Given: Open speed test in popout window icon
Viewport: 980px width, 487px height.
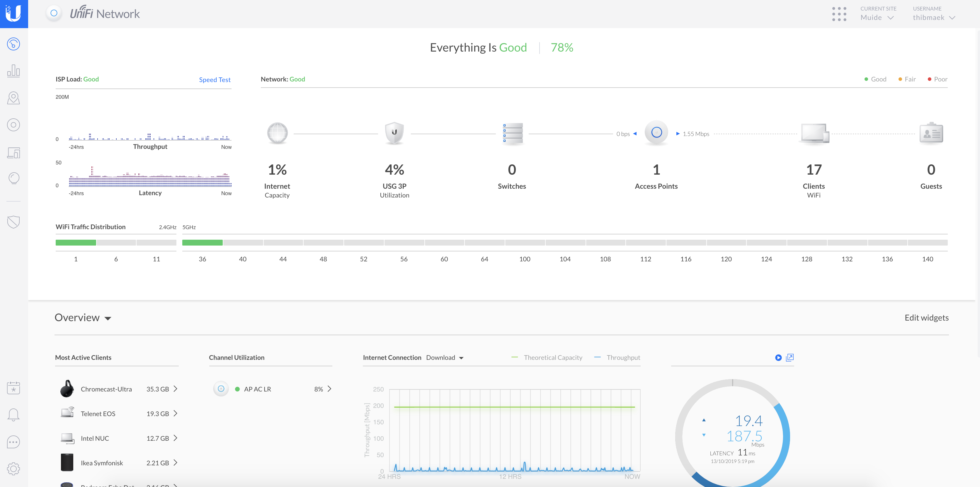Looking at the screenshot, I should [790, 358].
